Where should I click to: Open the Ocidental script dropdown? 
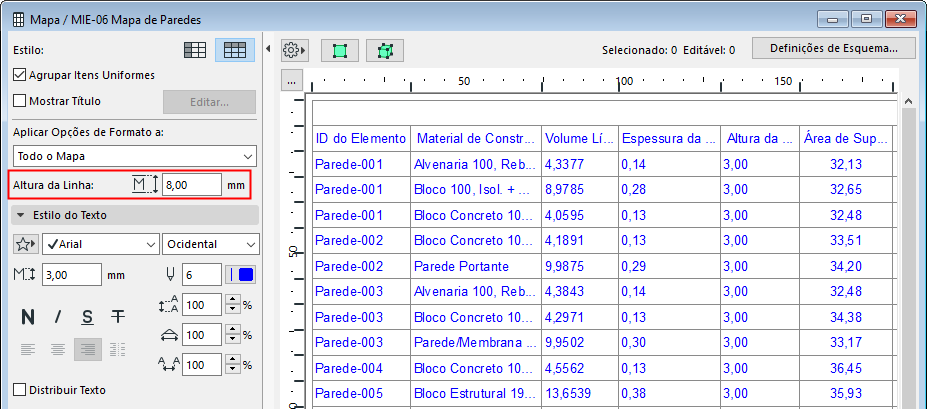point(210,244)
